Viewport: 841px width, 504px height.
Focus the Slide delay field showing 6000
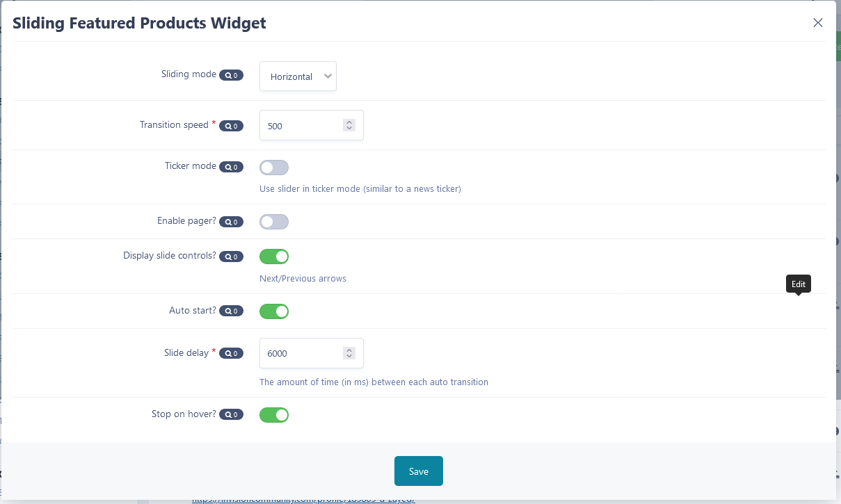point(312,353)
